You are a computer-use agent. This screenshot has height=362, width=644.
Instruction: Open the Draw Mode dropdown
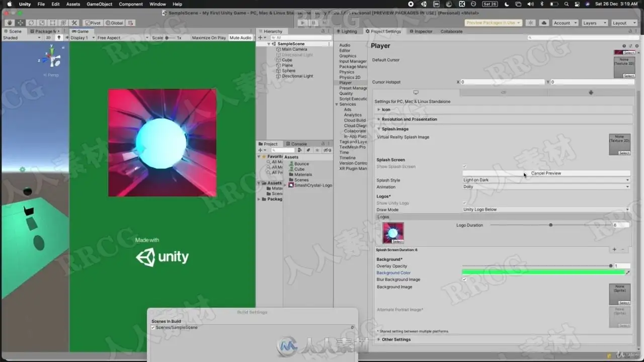click(x=546, y=210)
